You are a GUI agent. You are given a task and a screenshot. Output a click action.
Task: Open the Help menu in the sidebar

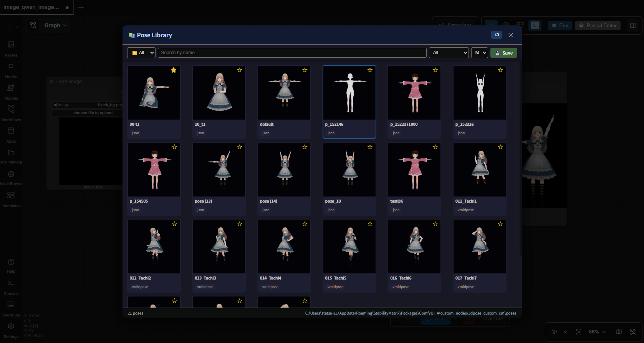(x=11, y=266)
